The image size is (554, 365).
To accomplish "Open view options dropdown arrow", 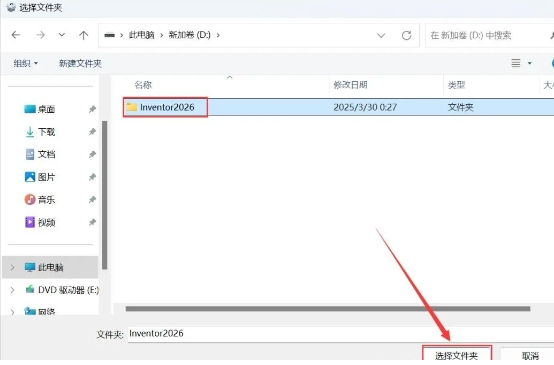I will point(530,63).
